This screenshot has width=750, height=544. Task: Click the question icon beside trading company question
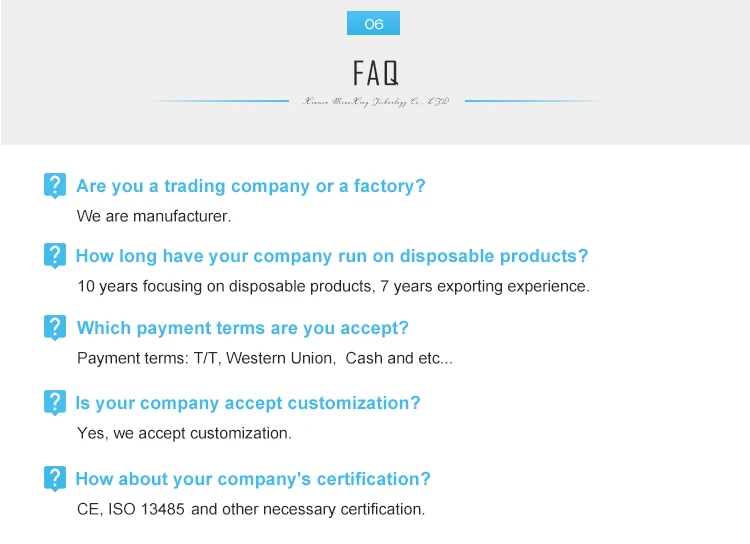pos(55,186)
